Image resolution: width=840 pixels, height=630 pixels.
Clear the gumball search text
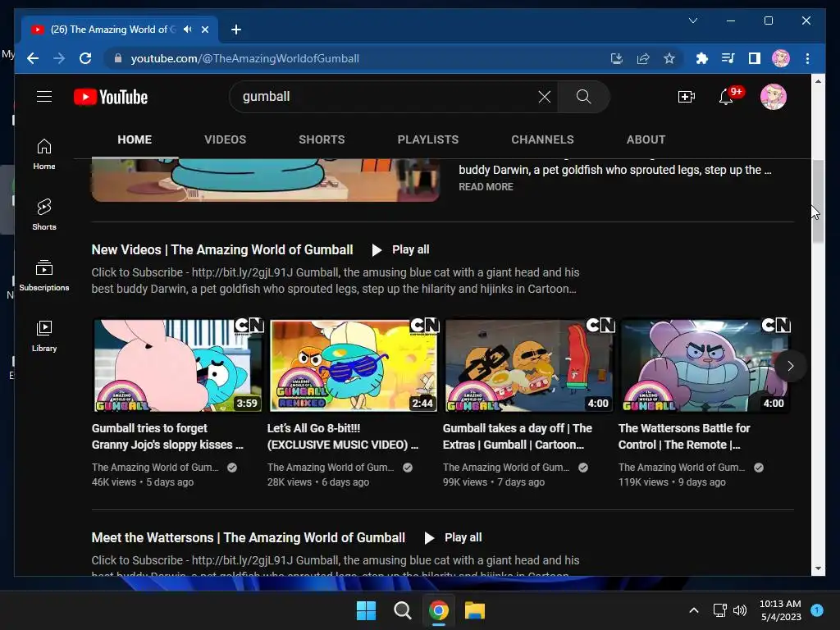click(x=545, y=97)
